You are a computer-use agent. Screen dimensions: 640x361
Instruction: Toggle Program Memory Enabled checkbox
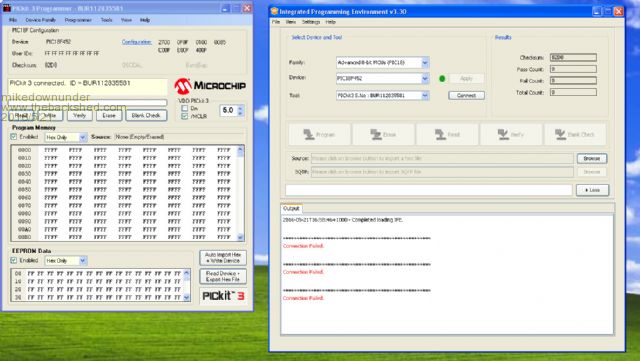(13, 137)
